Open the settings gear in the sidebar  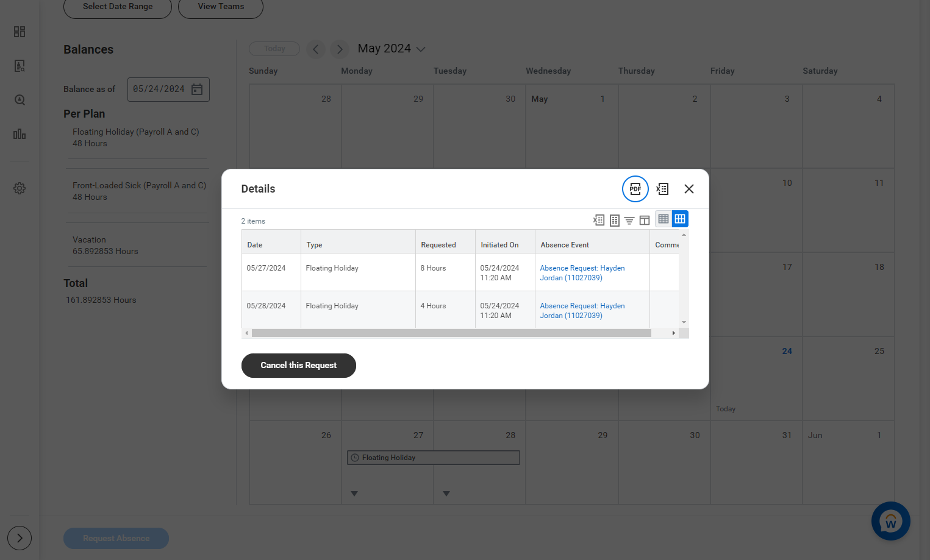click(20, 188)
